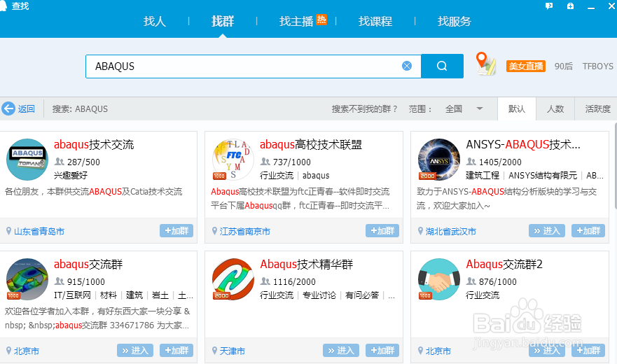This screenshot has width=617, height=364.
Task: Expand the 范围 全国 dropdown arrow
Action: coord(479,108)
